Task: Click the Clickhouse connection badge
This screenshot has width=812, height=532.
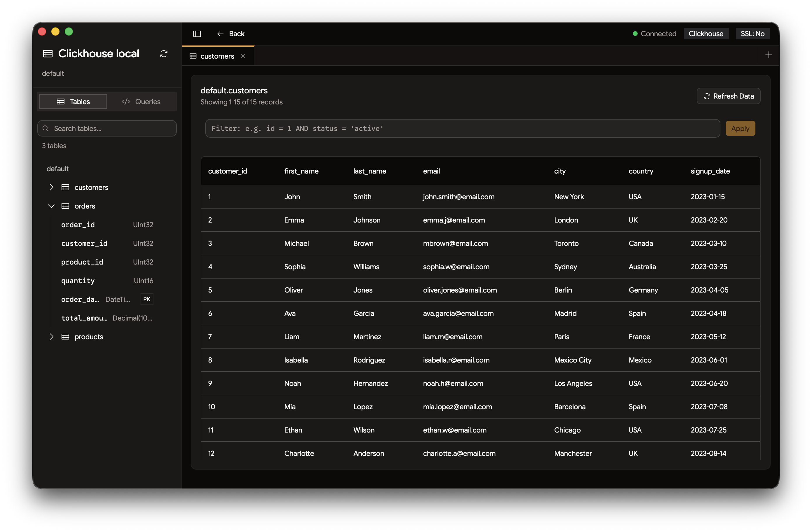Action: 706,34
